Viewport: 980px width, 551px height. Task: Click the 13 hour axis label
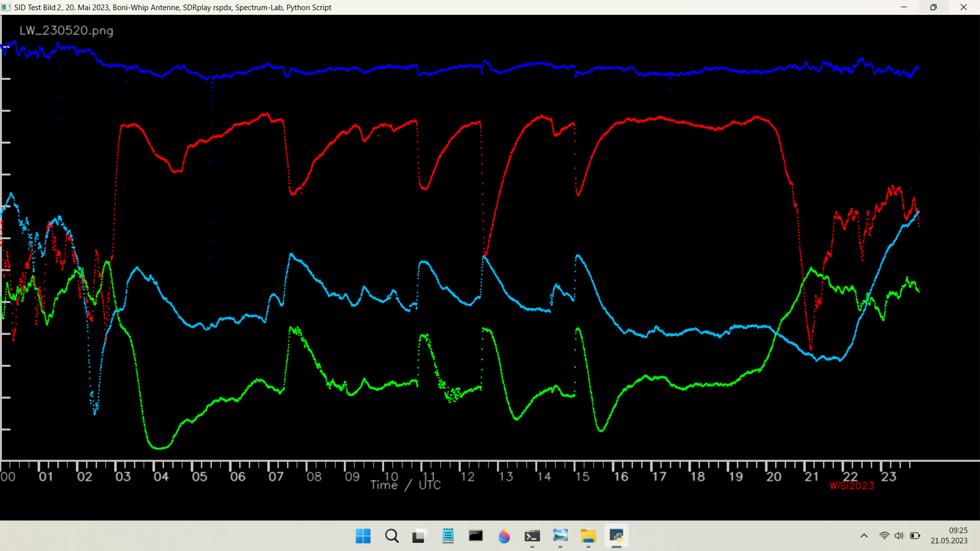(x=506, y=477)
